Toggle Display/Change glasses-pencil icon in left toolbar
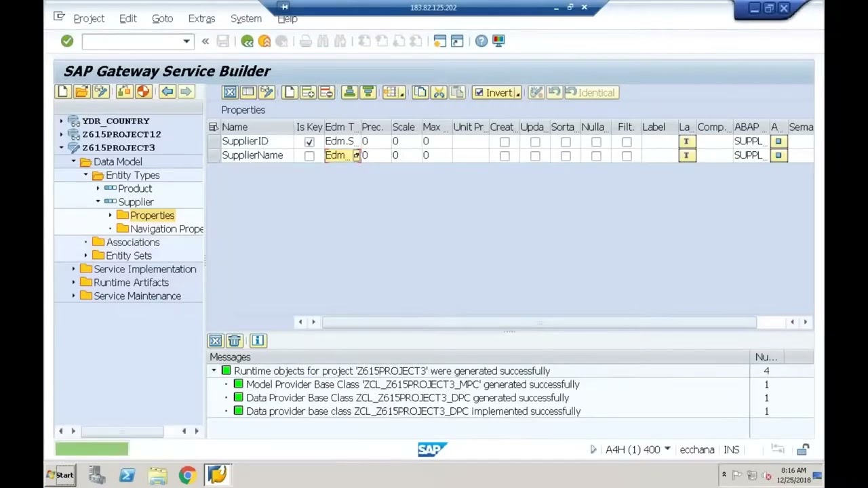The image size is (868, 488). tap(100, 92)
